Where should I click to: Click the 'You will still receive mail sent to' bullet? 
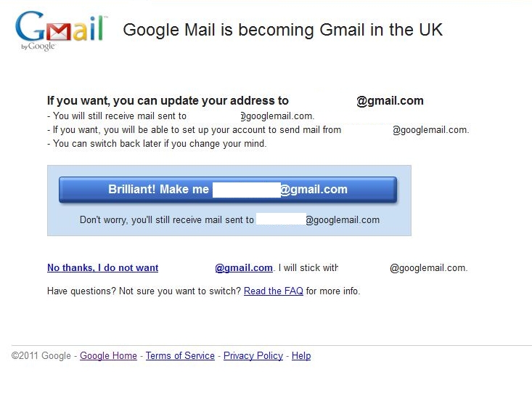[181, 116]
